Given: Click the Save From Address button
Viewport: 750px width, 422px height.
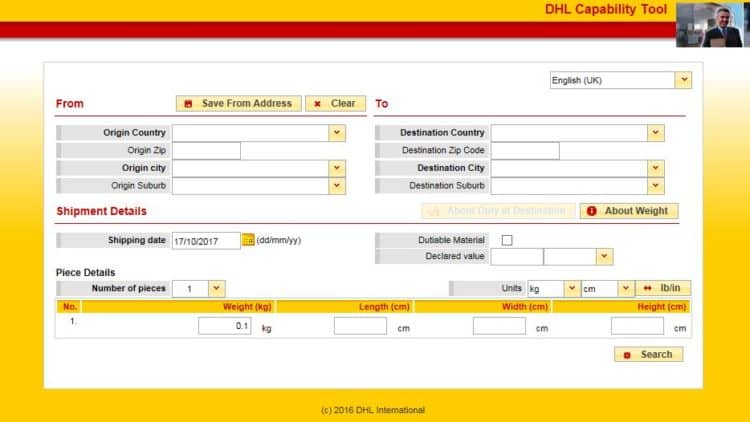Looking at the screenshot, I should [x=238, y=103].
